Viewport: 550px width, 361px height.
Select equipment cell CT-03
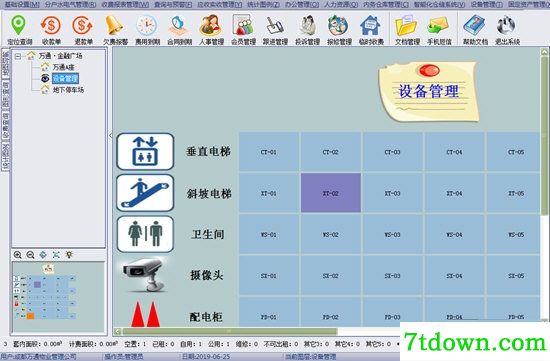coord(393,152)
